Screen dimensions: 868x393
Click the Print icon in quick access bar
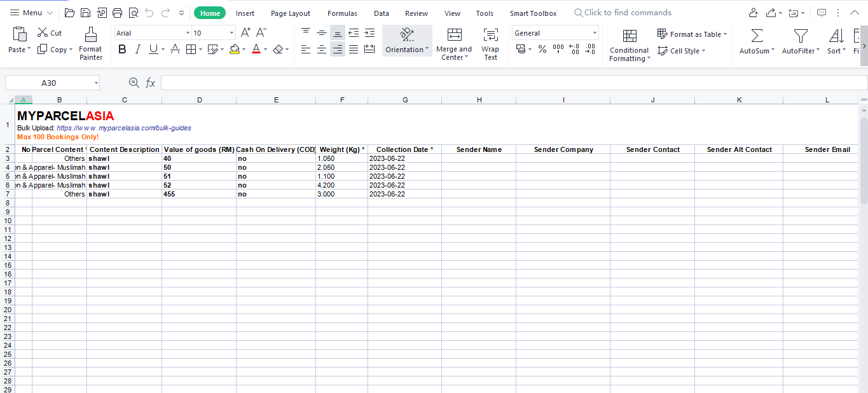(x=117, y=13)
